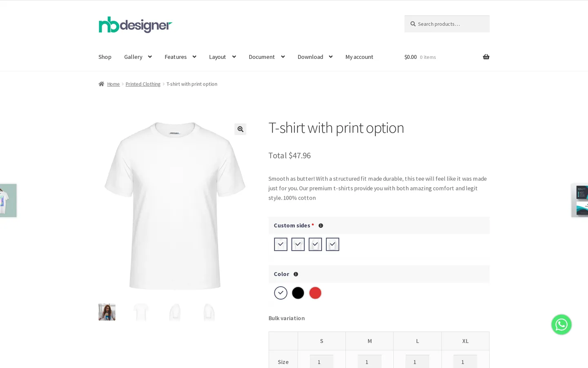
Task: Toggle the second custom side checkbox
Action: pos(298,244)
